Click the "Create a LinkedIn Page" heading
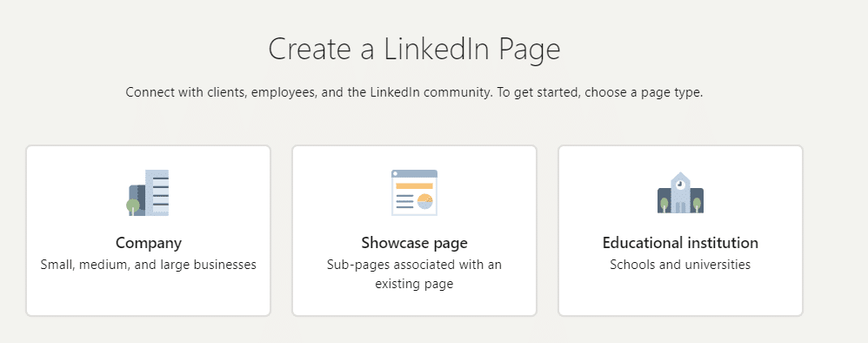The image size is (868, 343). point(414,50)
